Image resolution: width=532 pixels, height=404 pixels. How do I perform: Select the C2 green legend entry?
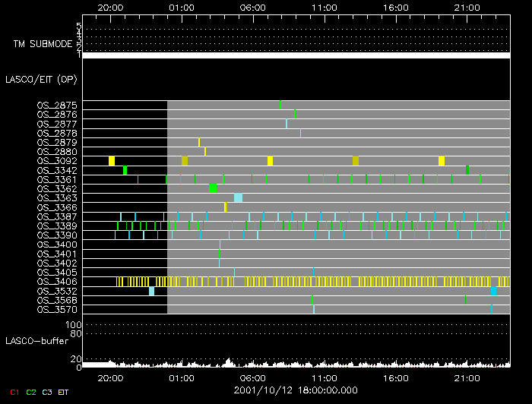click(x=30, y=392)
